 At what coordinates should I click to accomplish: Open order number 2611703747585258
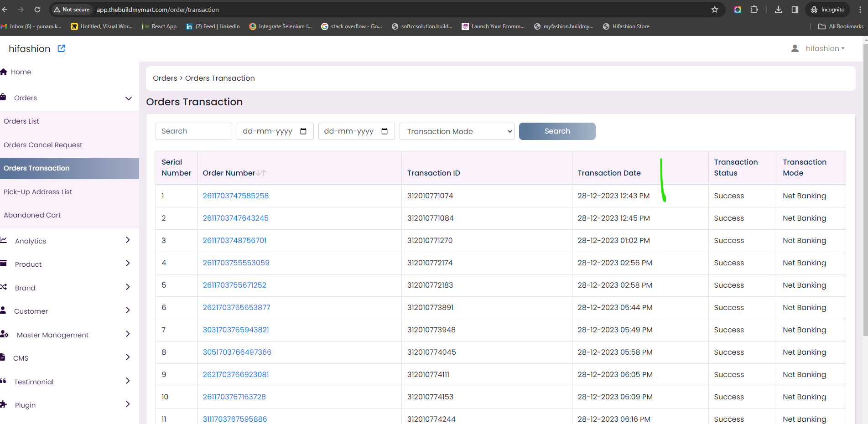pyautogui.click(x=236, y=196)
